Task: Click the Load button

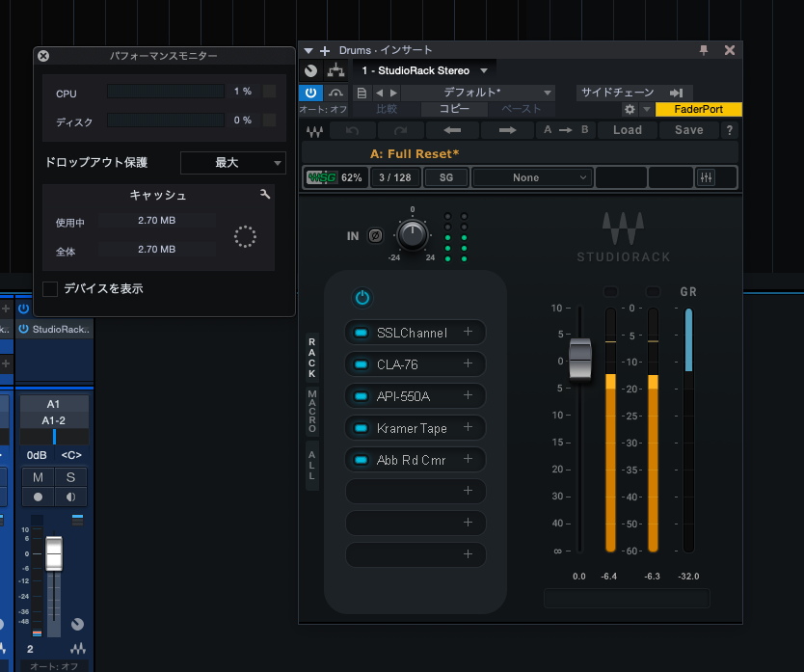Action: pyautogui.click(x=627, y=130)
